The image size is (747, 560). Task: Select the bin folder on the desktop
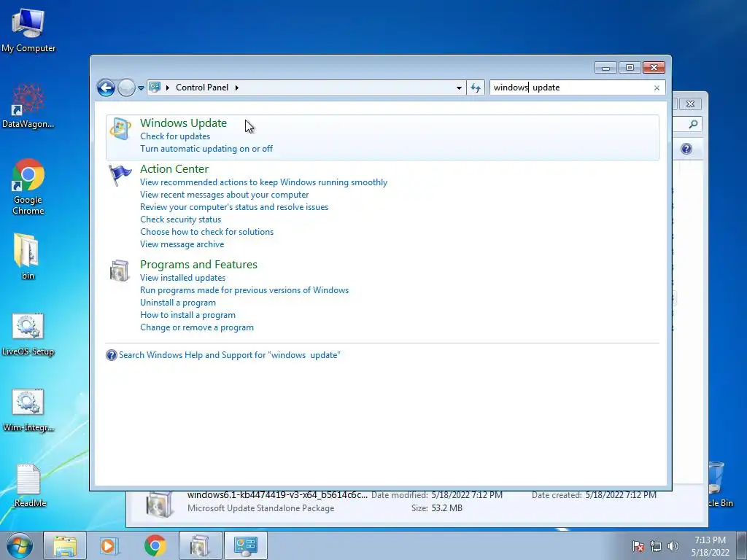(x=27, y=256)
